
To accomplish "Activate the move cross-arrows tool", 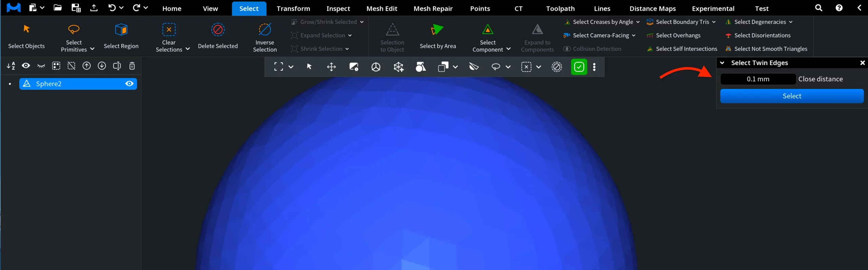I will (331, 67).
